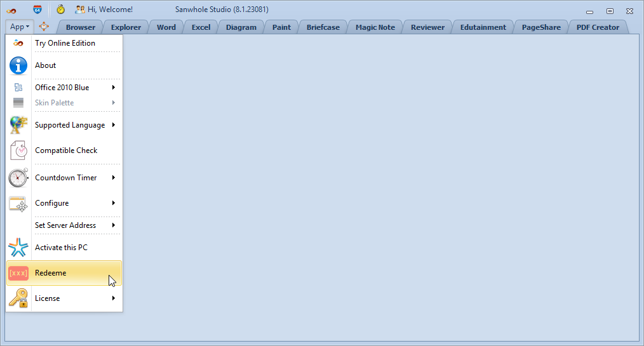Screen dimensions: 644x346
Task: Click the Sanwhole Studio (8.1.23081) title text
Action: pos(222,10)
